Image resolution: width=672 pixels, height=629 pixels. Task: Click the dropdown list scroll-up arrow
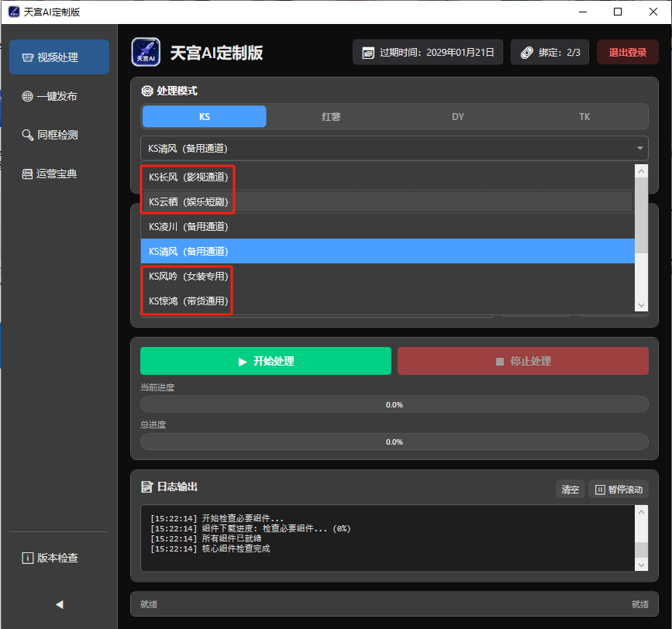click(641, 171)
